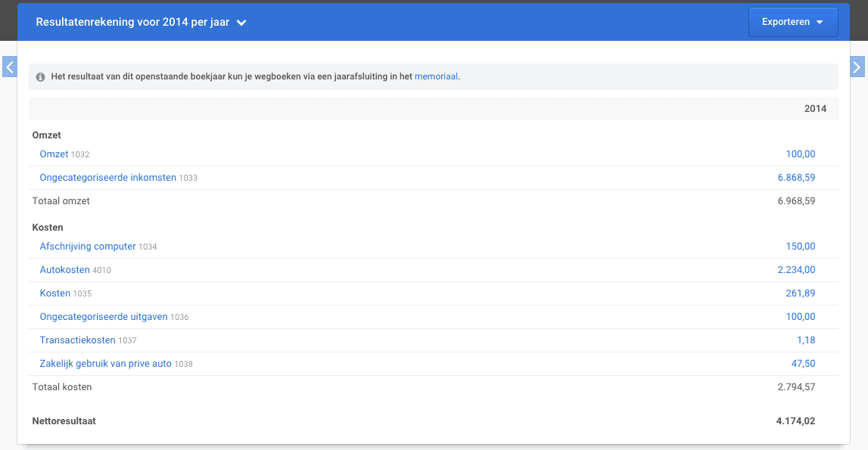Screen dimensions: 868x450
Task: Click the 2014 column header
Action: (815, 109)
